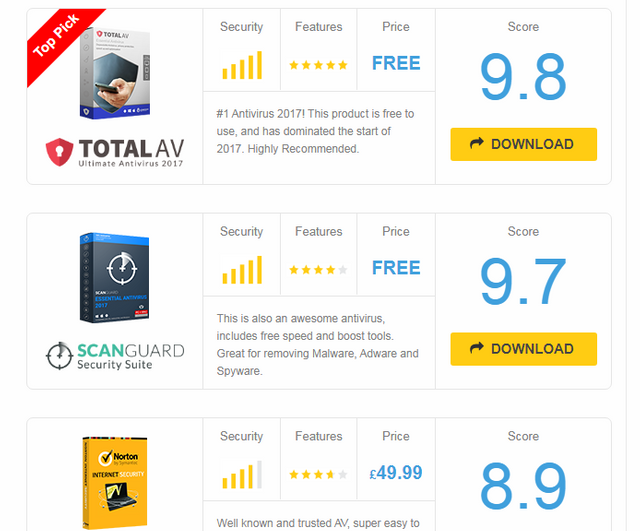The height and width of the screenshot is (531, 640).
Task: Click the ScanGuard Download button
Action: (x=523, y=349)
